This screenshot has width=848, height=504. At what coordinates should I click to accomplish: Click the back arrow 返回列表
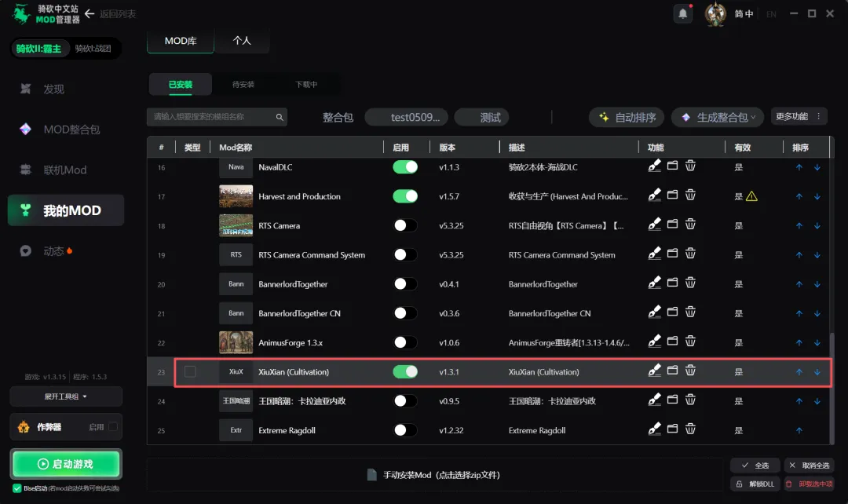[x=90, y=13]
